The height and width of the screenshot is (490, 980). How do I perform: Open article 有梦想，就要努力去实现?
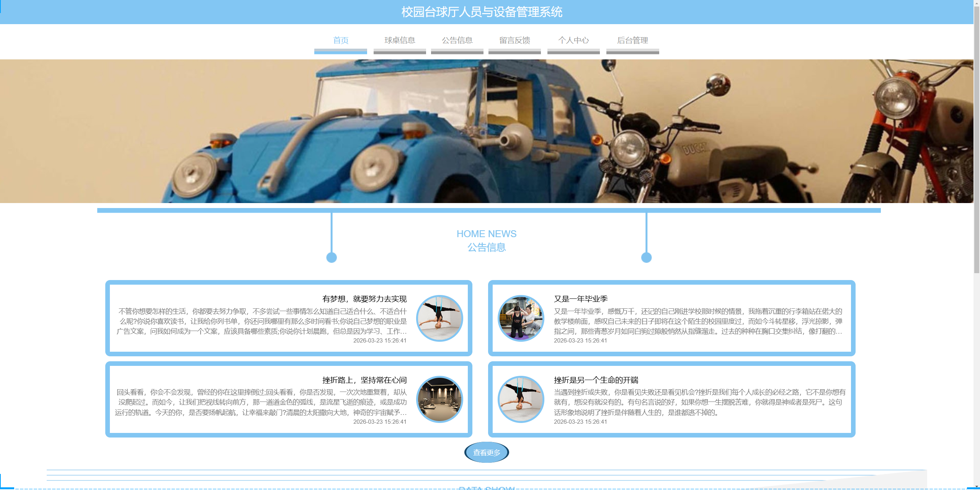[x=364, y=299]
